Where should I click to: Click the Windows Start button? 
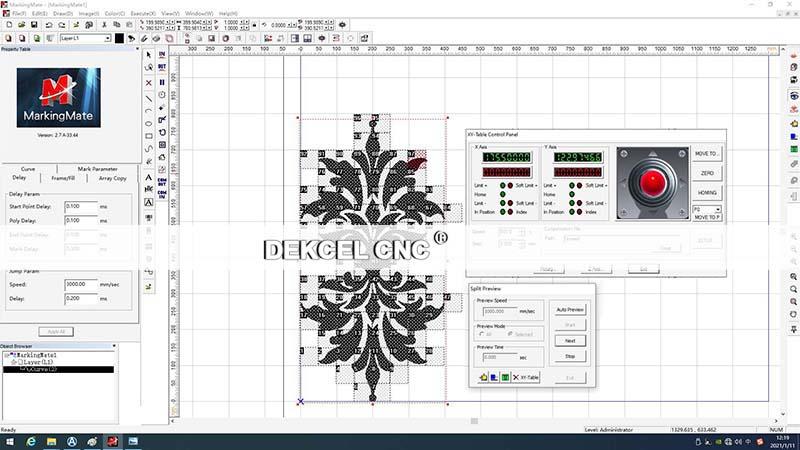(10, 442)
